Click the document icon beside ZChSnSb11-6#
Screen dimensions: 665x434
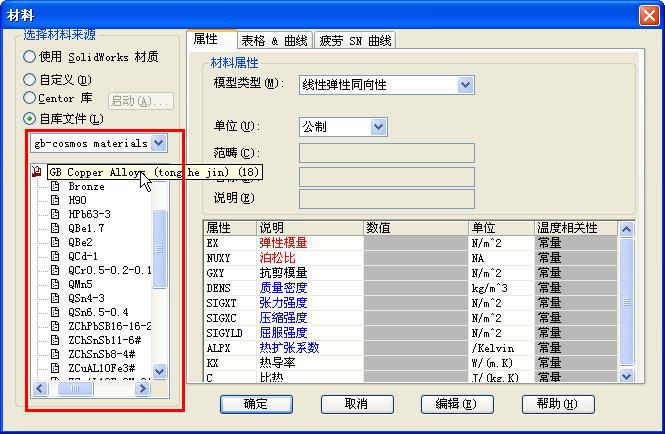(55, 340)
